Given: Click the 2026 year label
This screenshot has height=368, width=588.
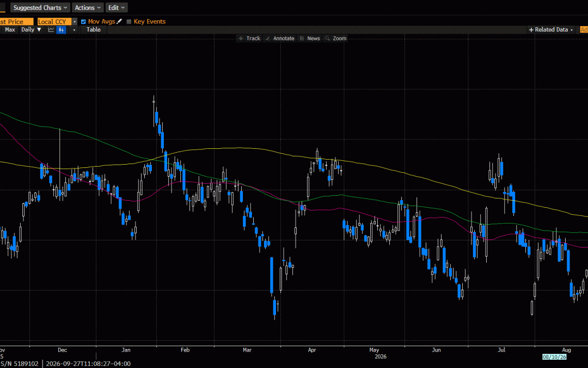Looking at the screenshot, I should [x=381, y=357].
